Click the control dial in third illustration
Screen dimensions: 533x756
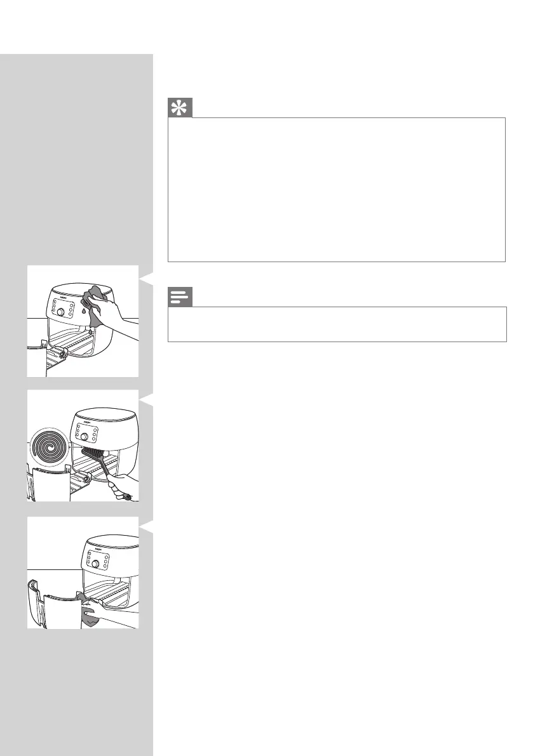[x=95, y=564]
